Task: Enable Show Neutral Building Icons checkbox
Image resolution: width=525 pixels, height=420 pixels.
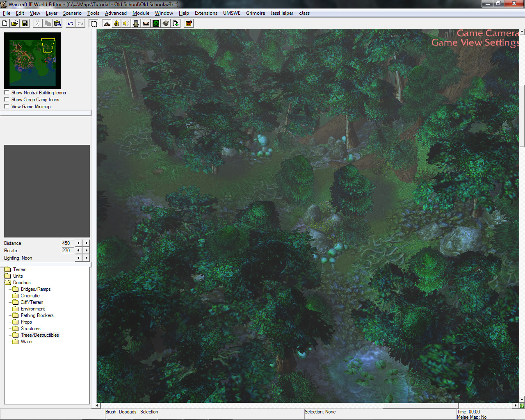Action: tap(7, 93)
